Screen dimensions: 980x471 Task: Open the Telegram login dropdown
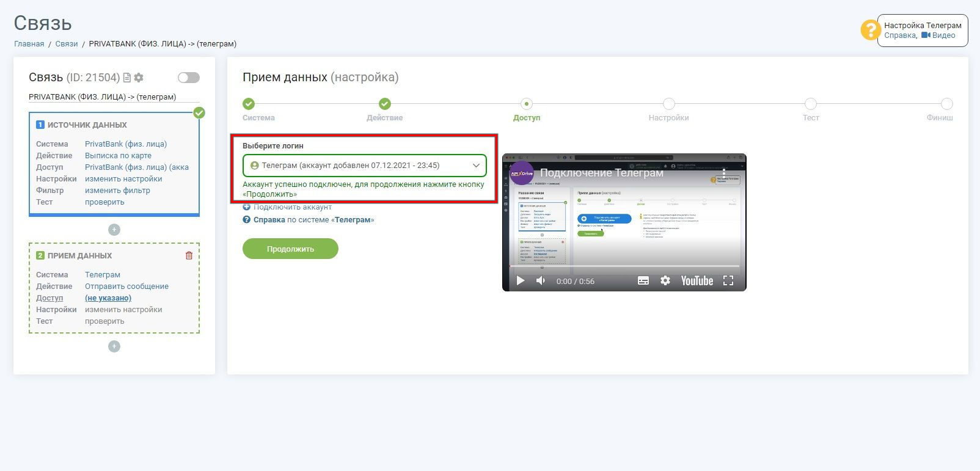365,166
